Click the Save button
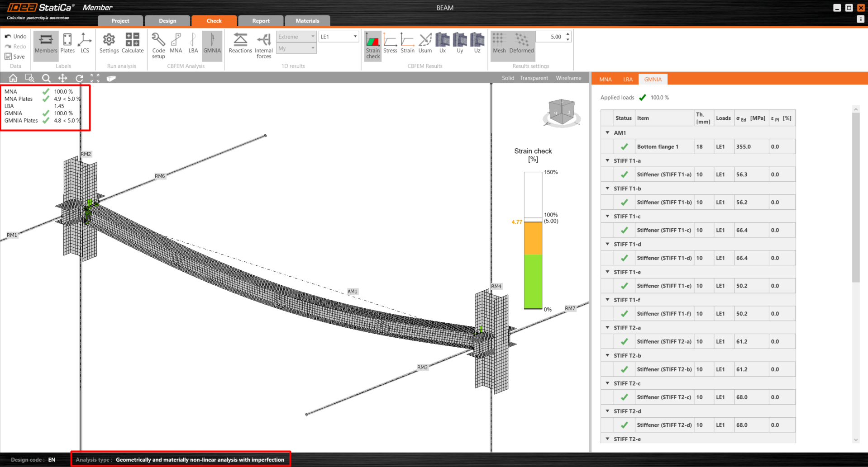 [15, 57]
